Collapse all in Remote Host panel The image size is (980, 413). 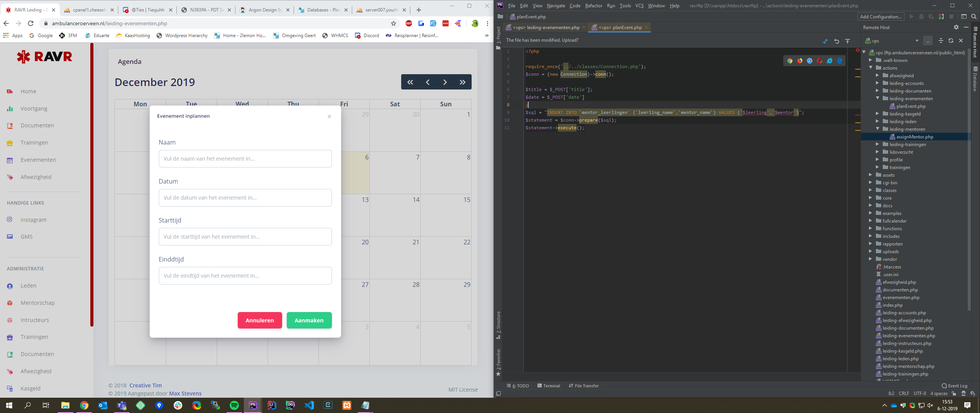point(941,41)
